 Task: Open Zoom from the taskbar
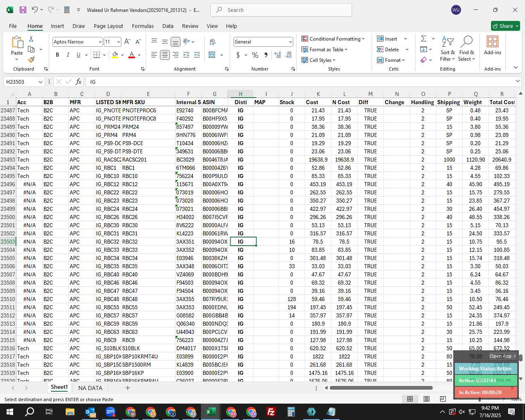pos(110,412)
